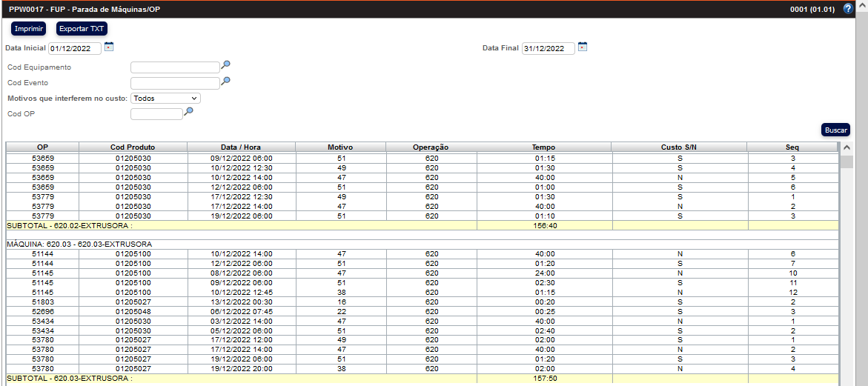Click the Buscar button

click(x=835, y=130)
